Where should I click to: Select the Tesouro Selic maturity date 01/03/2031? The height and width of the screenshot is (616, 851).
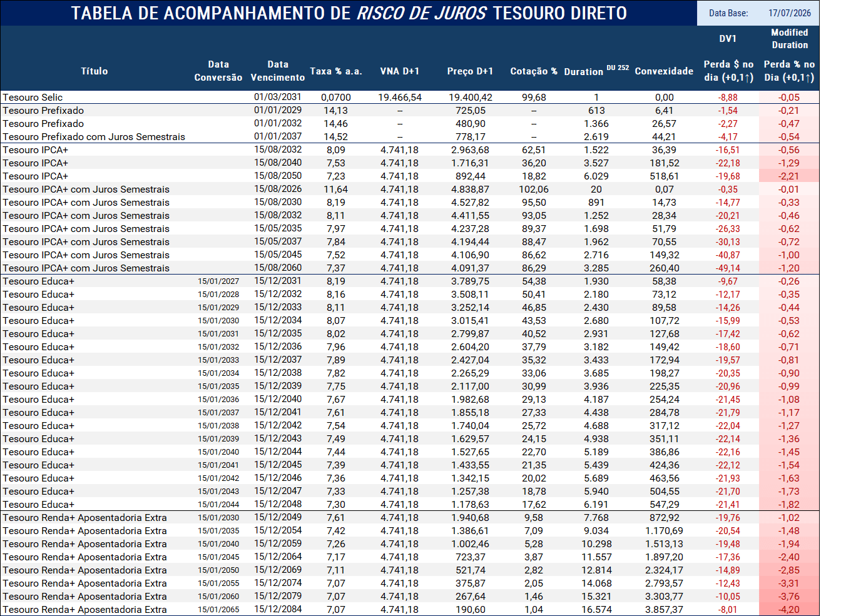pos(278,97)
